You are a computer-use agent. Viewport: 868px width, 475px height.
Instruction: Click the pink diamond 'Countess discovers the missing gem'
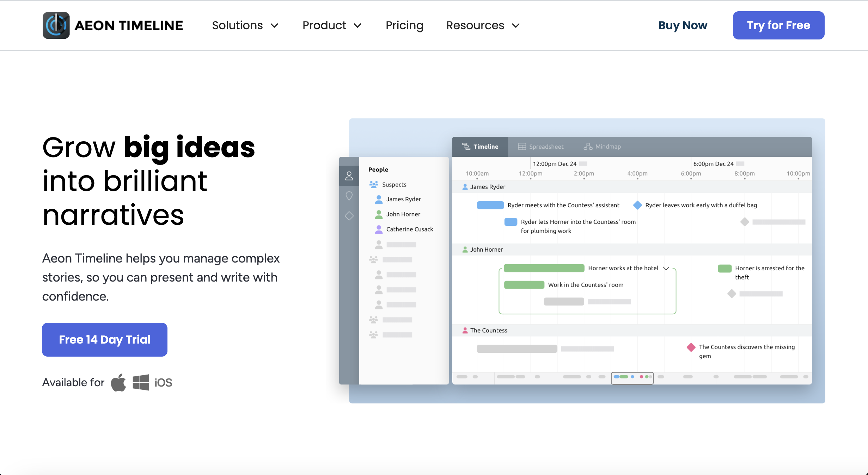click(691, 347)
